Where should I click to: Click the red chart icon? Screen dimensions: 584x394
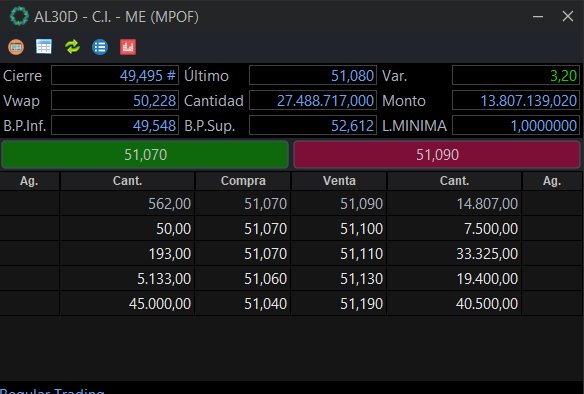tap(128, 47)
